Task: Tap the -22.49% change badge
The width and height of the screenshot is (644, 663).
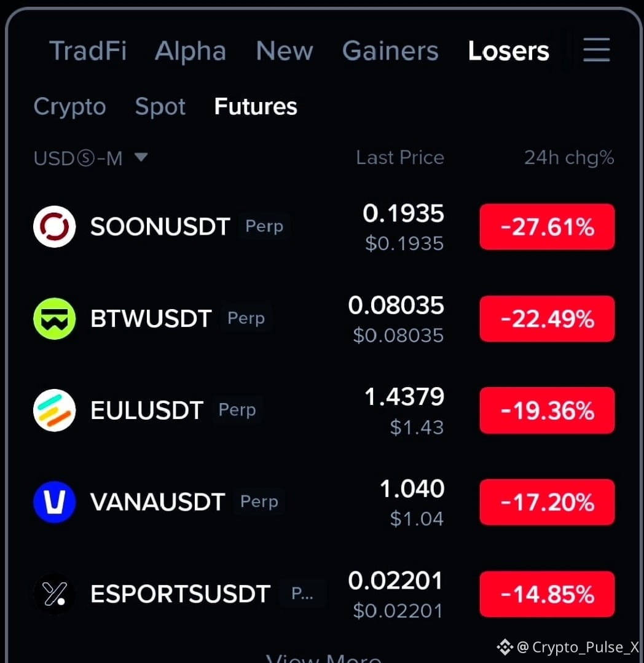Action: pyautogui.click(x=547, y=319)
